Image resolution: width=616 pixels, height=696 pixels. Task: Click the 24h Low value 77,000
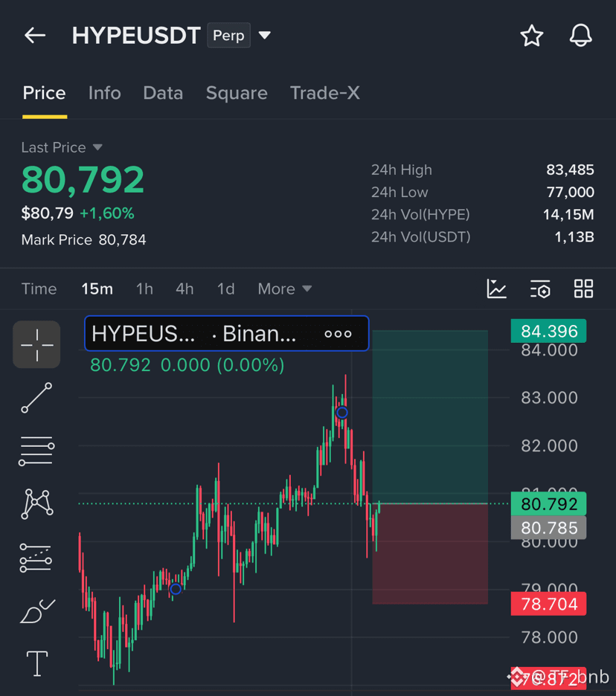click(x=570, y=192)
